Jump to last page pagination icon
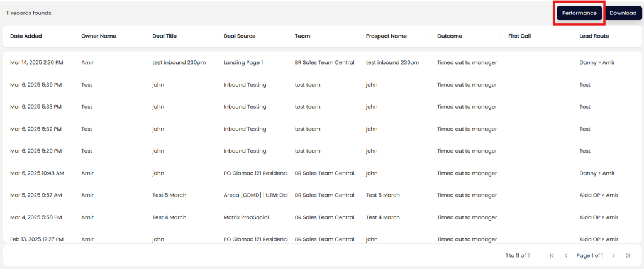The width and height of the screenshot is (644, 269). 628,256
